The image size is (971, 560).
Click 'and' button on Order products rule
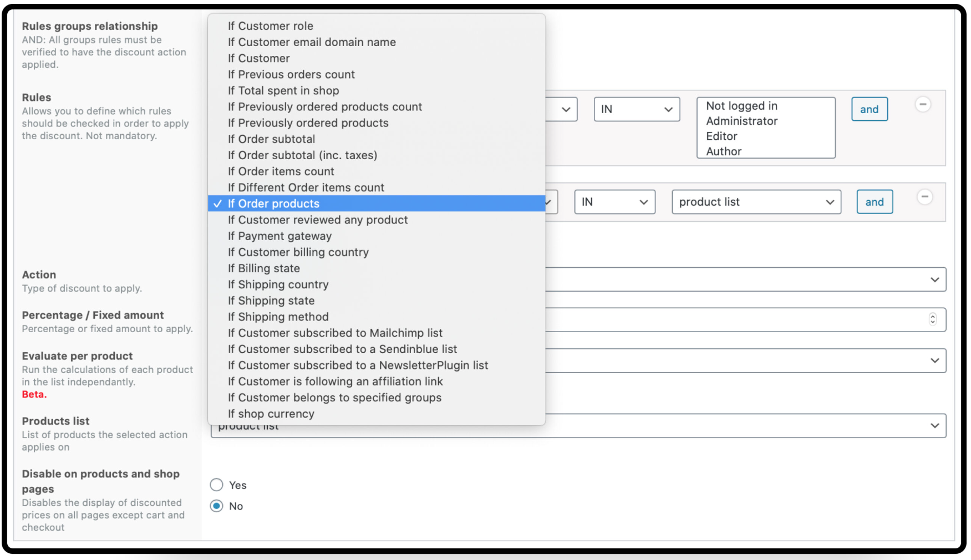pyautogui.click(x=874, y=202)
